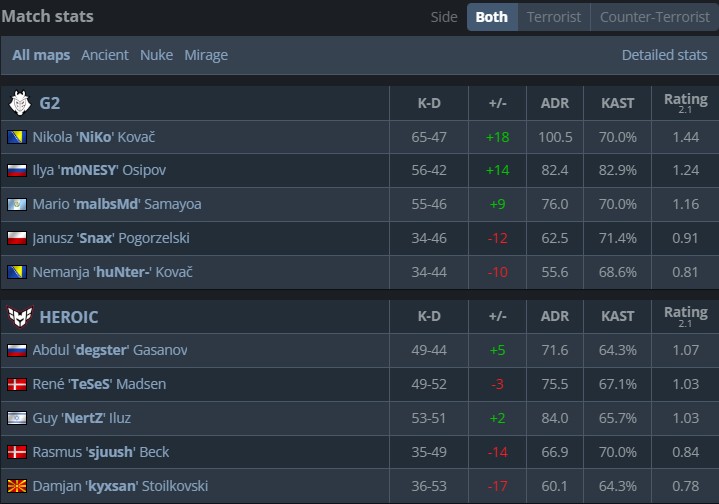Click TeSeS's Danish flag icon
The image size is (719, 504).
click(x=17, y=384)
